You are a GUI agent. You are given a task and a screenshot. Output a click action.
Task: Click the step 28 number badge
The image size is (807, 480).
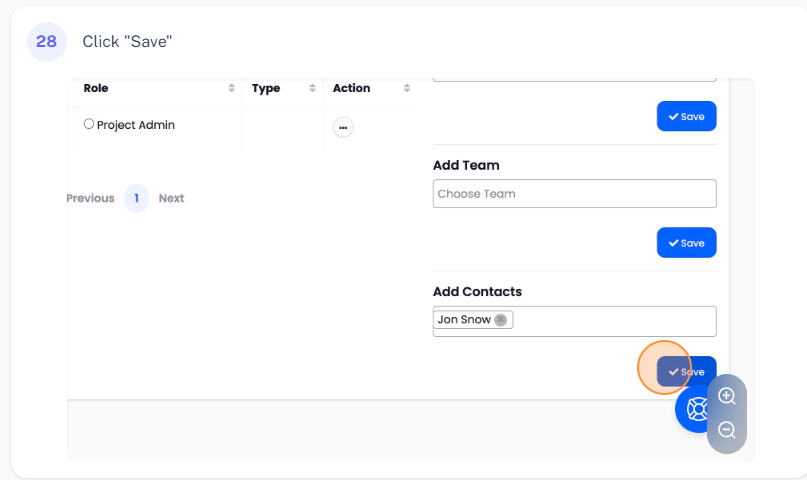point(46,42)
